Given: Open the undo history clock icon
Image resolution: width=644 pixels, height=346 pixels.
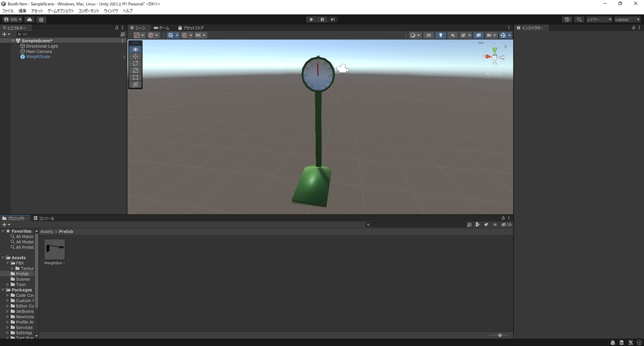Looking at the screenshot, I should (567, 20).
